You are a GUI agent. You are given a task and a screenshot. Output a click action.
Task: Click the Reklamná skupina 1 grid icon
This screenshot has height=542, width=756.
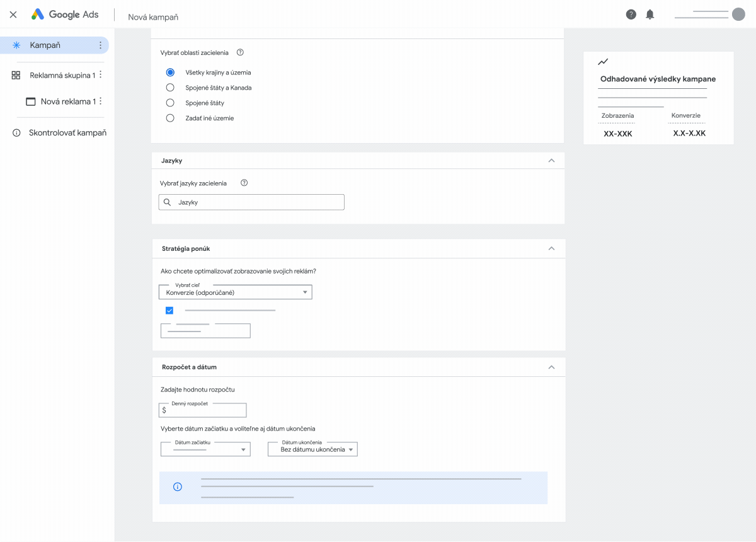16,75
